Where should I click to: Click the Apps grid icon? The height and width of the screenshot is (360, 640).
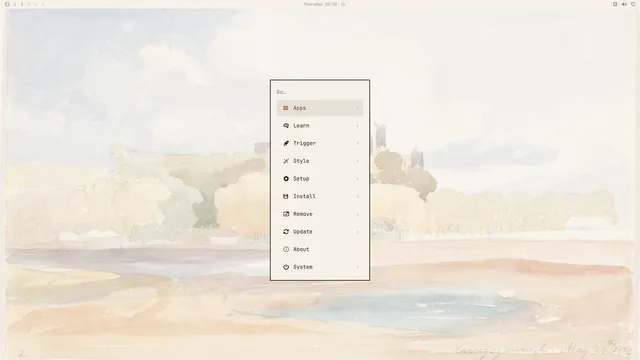(286, 108)
